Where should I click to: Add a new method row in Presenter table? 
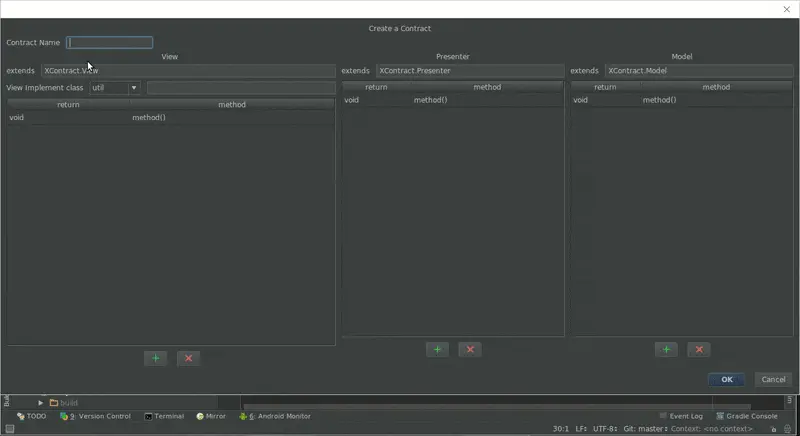point(437,350)
